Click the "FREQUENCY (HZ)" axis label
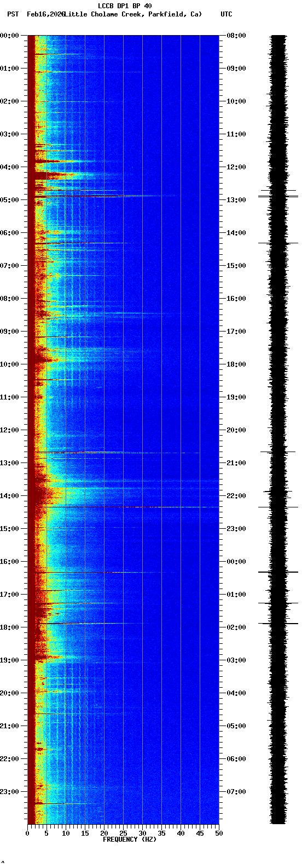 click(x=130, y=840)
